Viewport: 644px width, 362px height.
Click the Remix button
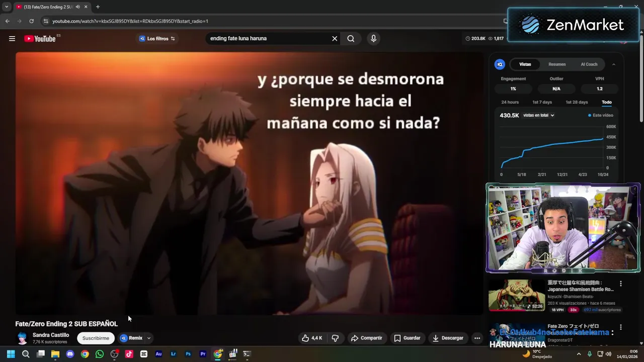click(132, 338)
